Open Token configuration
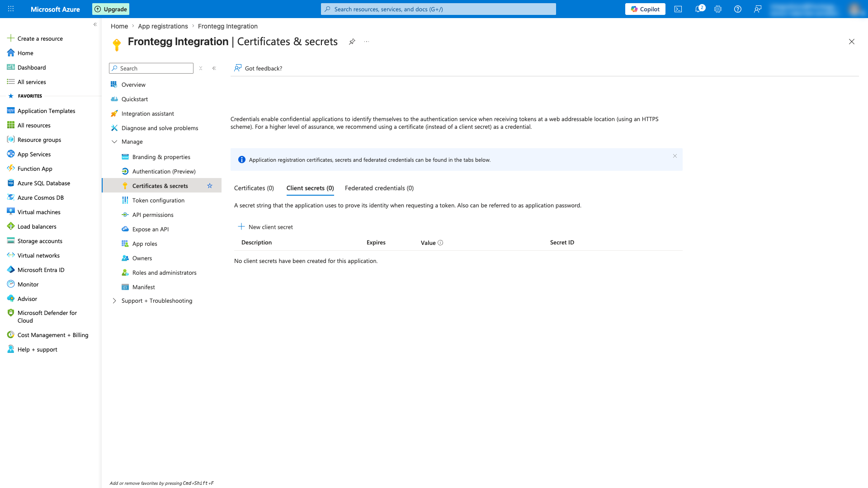The width and height of the screenshot is (868, 488). click(158, 200)
